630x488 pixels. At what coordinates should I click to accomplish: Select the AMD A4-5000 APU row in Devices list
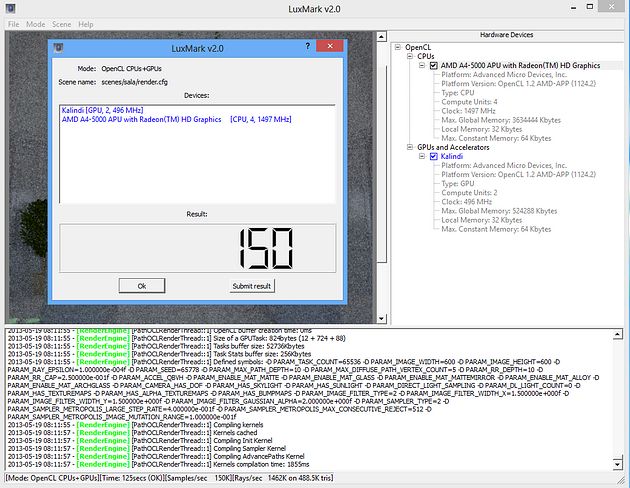coord(176,119)
